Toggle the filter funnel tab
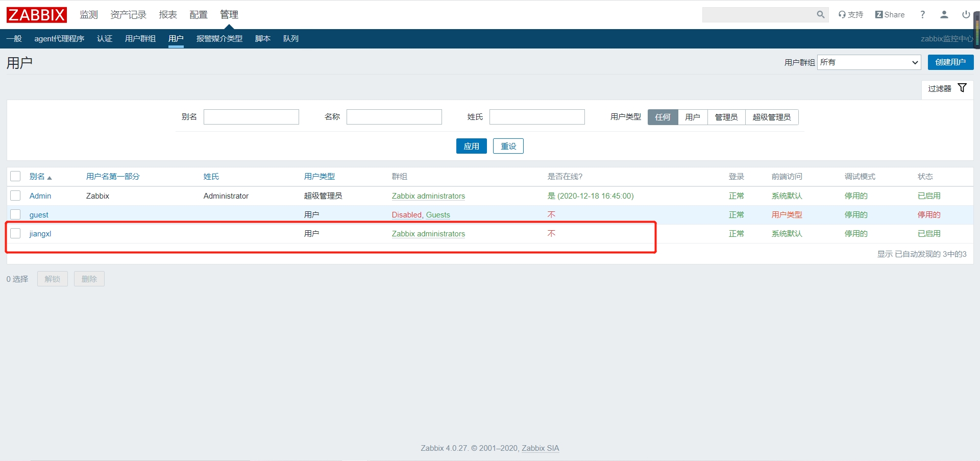This screenshot has height=461, width=980. 947,88
